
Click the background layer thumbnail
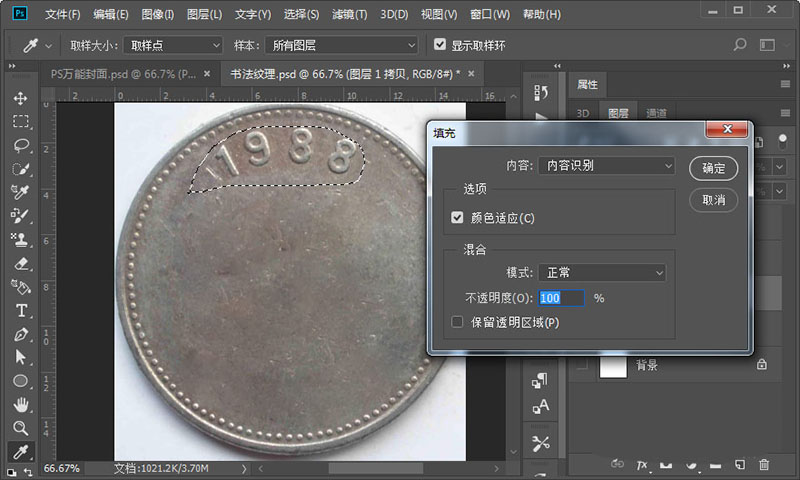point(613,366)
